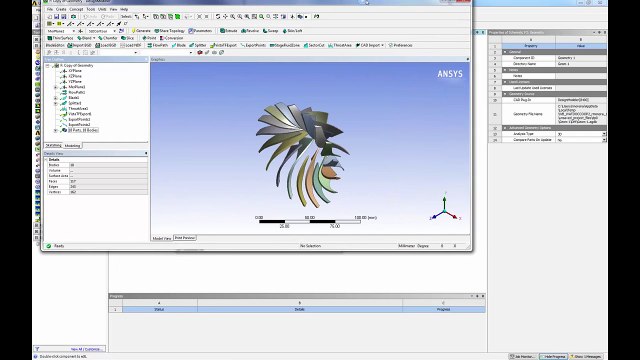Open the Help menu
Image resolution: width=640 pixels, height=360 pixels.
click(124, 9)
